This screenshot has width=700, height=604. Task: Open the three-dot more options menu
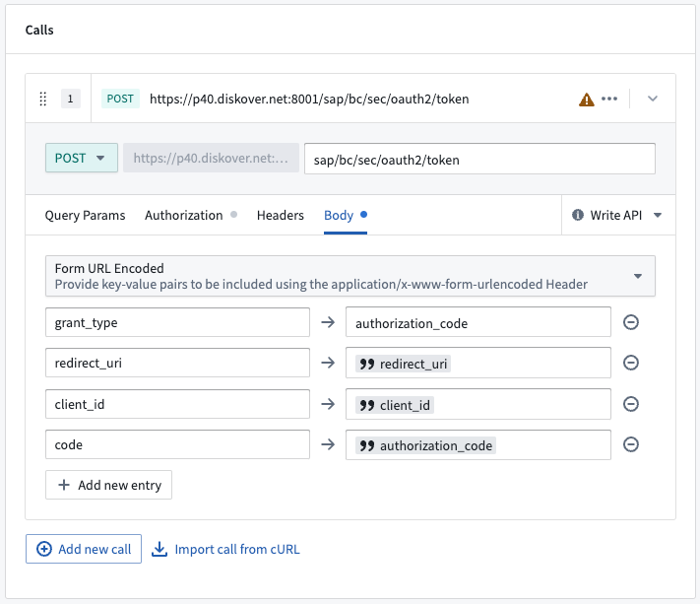tap(609, 99)
